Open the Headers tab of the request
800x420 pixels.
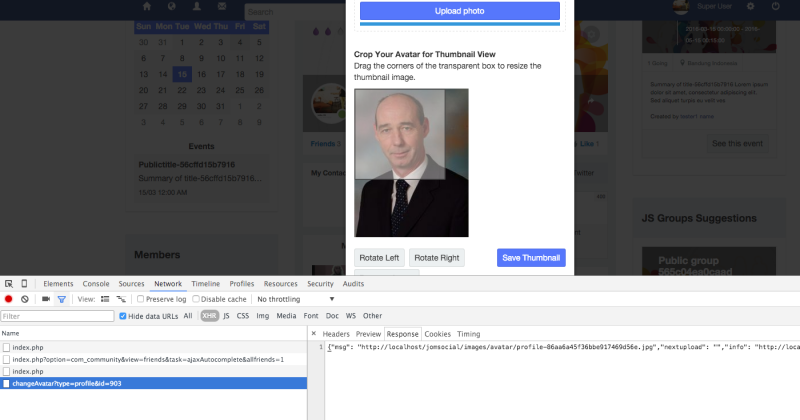336,333
